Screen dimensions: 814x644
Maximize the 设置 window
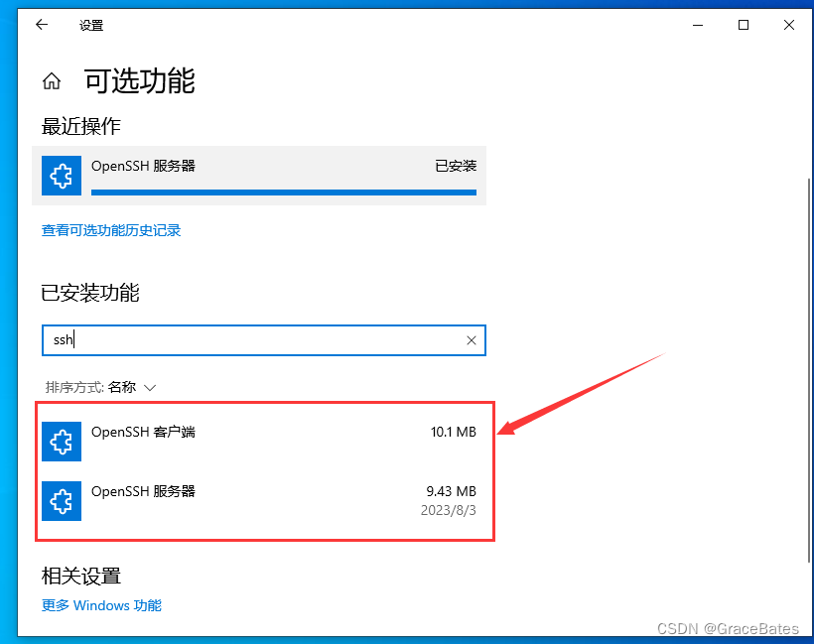[744, 25]
